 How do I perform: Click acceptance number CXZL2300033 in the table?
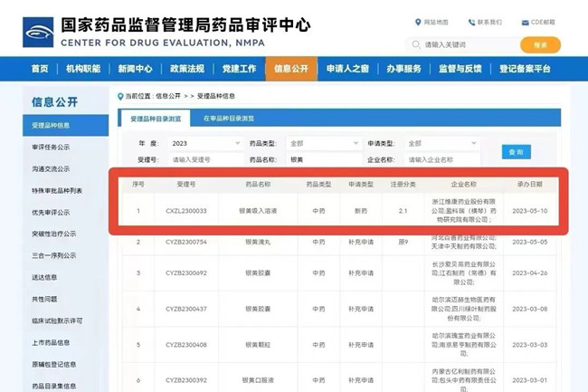(x=185, y=211)
